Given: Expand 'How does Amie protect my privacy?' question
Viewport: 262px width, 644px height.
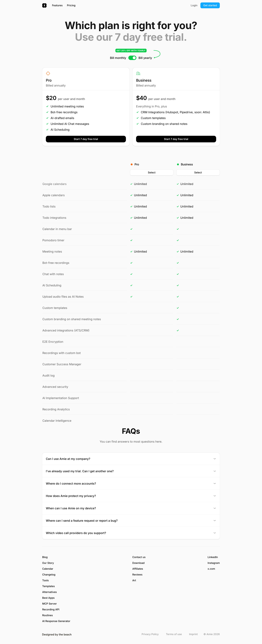Looking at the screenshot, I should point(131,496).
